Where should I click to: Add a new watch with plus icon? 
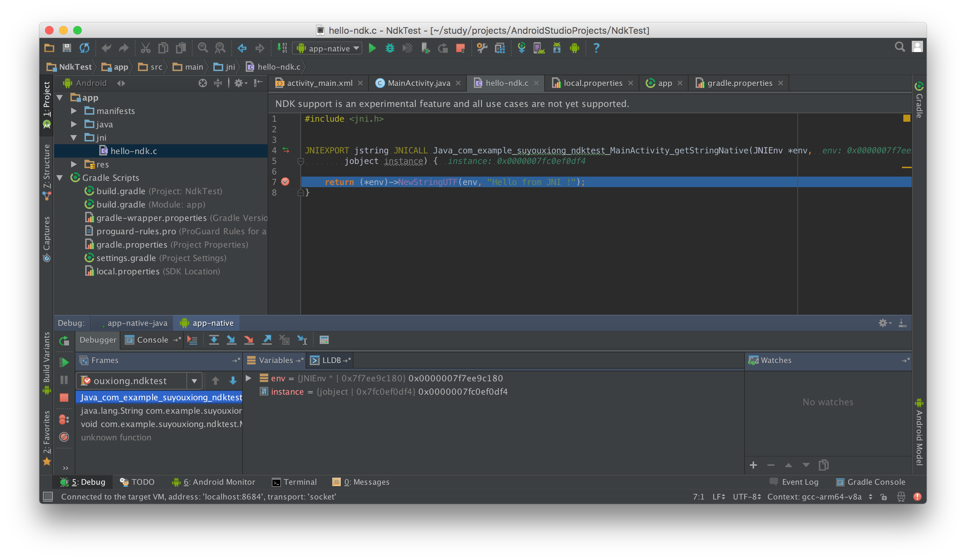pos(753,465)
